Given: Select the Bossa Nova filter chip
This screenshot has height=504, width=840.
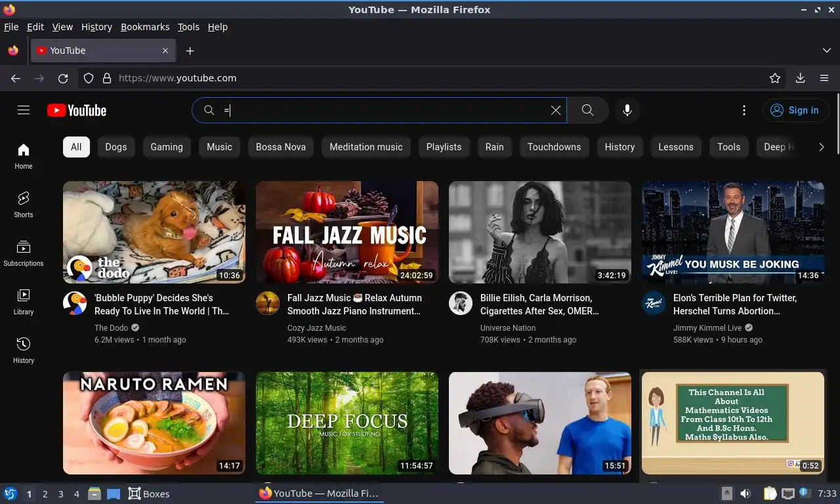Looking at the screenshot, I should pos(281,147).
